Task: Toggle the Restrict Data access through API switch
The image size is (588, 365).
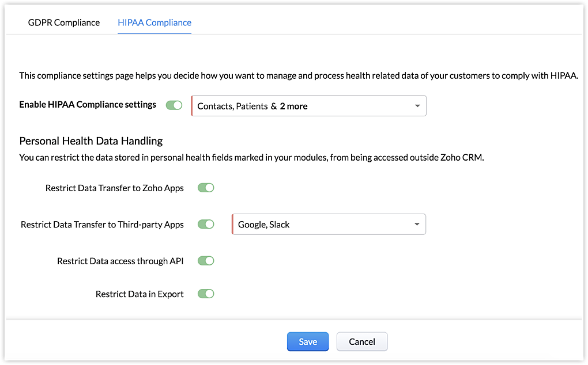Action: (x=206, y=261)
